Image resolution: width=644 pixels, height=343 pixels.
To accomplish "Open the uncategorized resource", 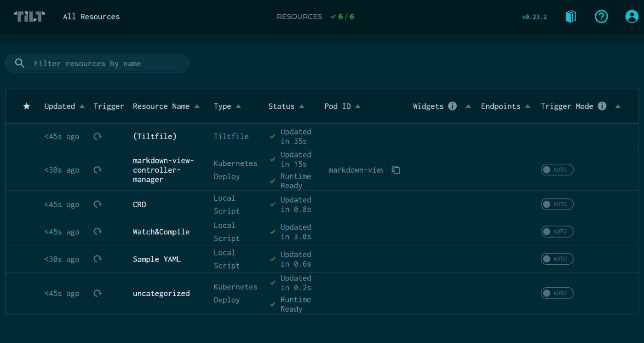I will pyautogui.click(x=161, y=293).
